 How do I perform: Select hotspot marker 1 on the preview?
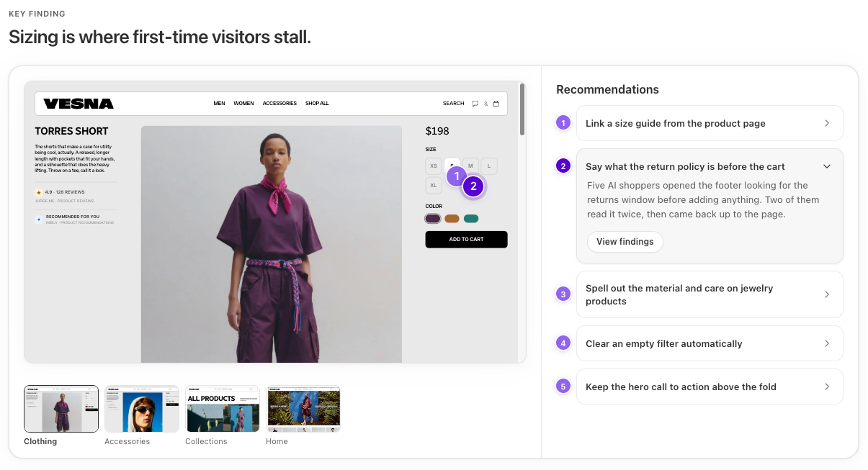click(x=456, y=176)
